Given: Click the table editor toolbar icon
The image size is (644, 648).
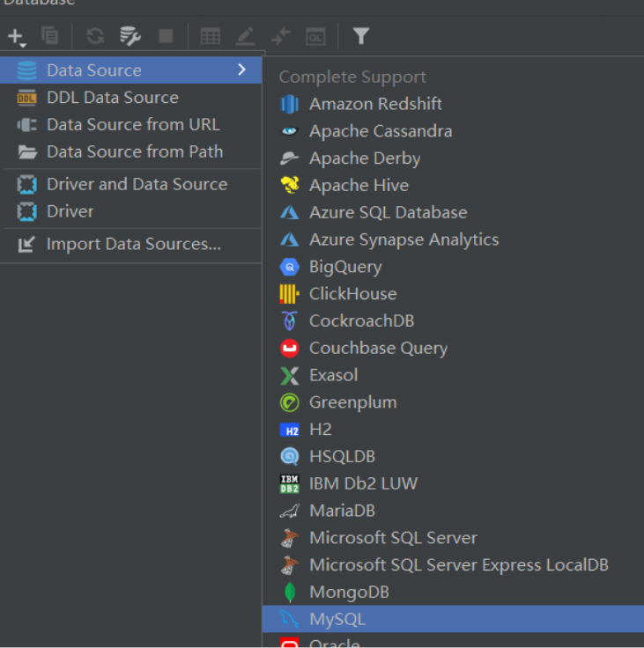Looking at the screenshot, I should click(x=211, y=36).
